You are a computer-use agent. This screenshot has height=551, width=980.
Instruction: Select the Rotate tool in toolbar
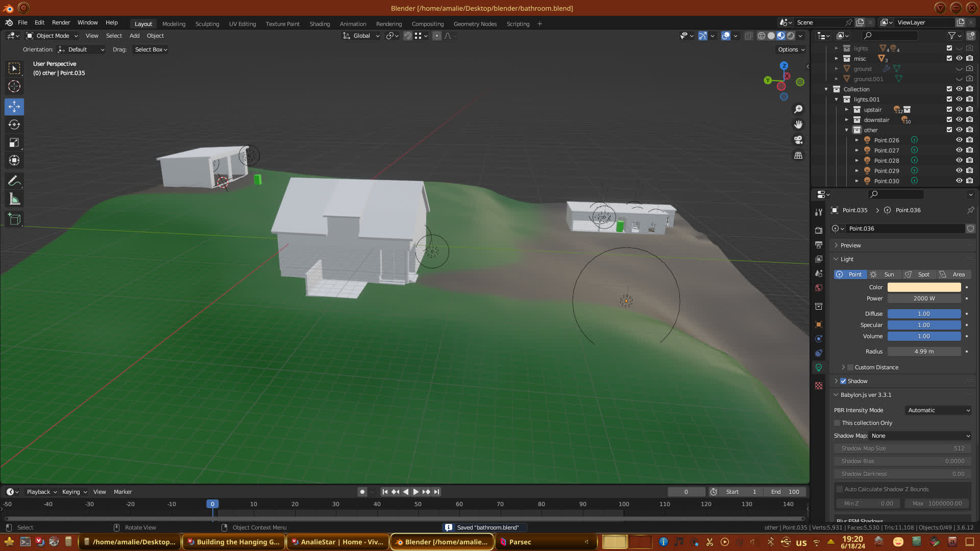click(x=14, y=124)
